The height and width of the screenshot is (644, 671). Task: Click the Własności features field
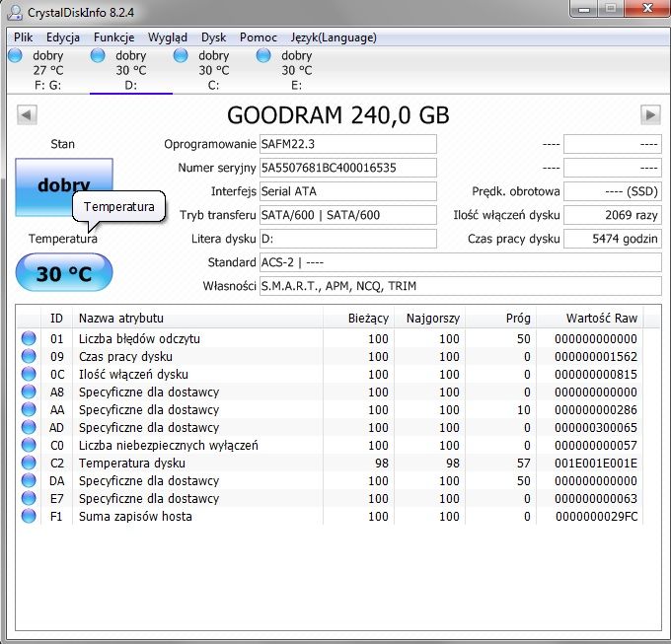461,286
